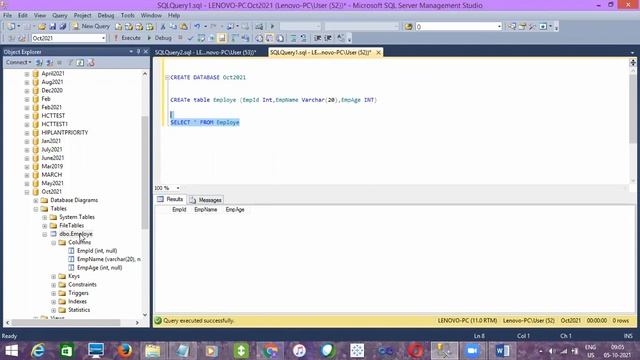640x360 pixels.
Task: Click Connect Object Explorer icon
Action: pyautogui.click(x=39, y=62)
